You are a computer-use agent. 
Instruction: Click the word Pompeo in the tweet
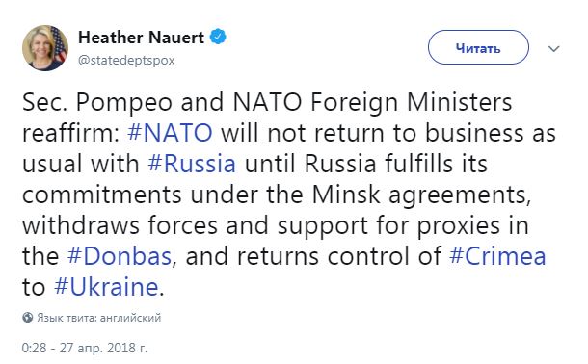point(123,103)
